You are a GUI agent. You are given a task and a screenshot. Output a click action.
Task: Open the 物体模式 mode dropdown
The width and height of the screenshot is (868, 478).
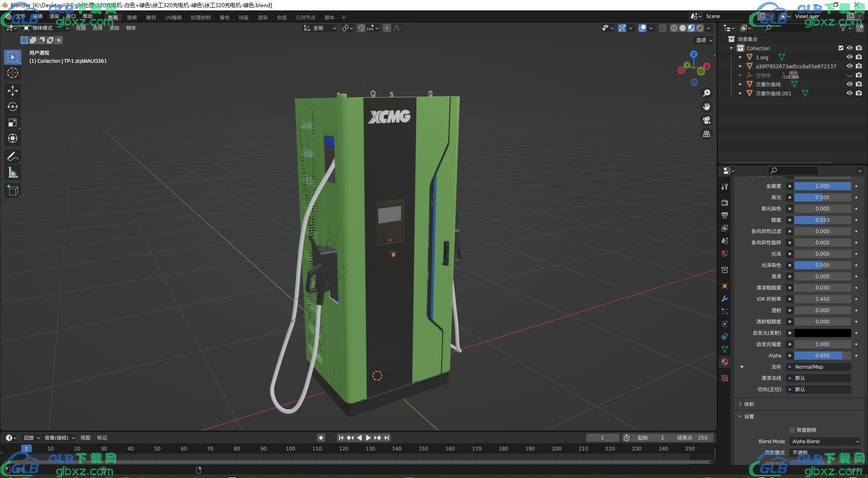(46, 28)
